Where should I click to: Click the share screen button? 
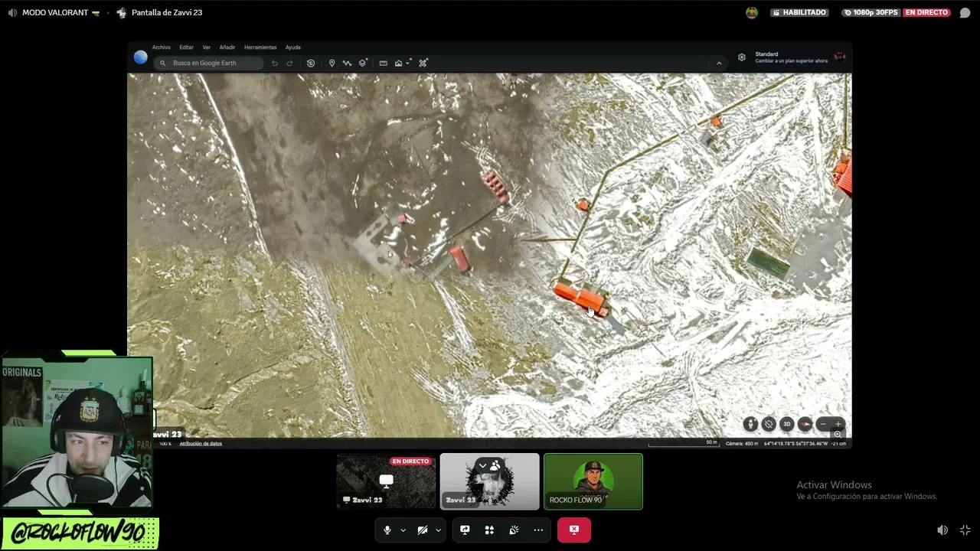click(x=465, y=530)
